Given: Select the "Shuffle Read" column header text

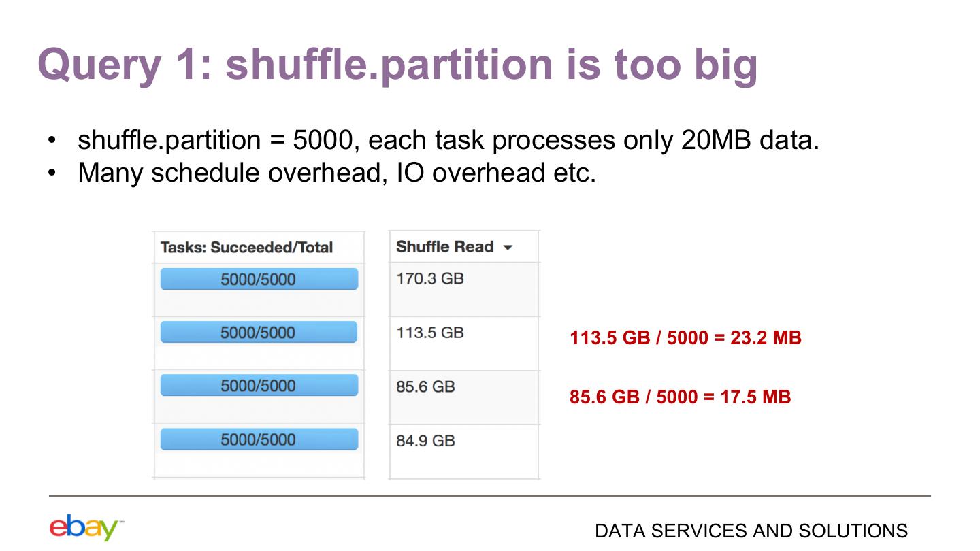Looking at the screenshot, I should tap(444, 247).
